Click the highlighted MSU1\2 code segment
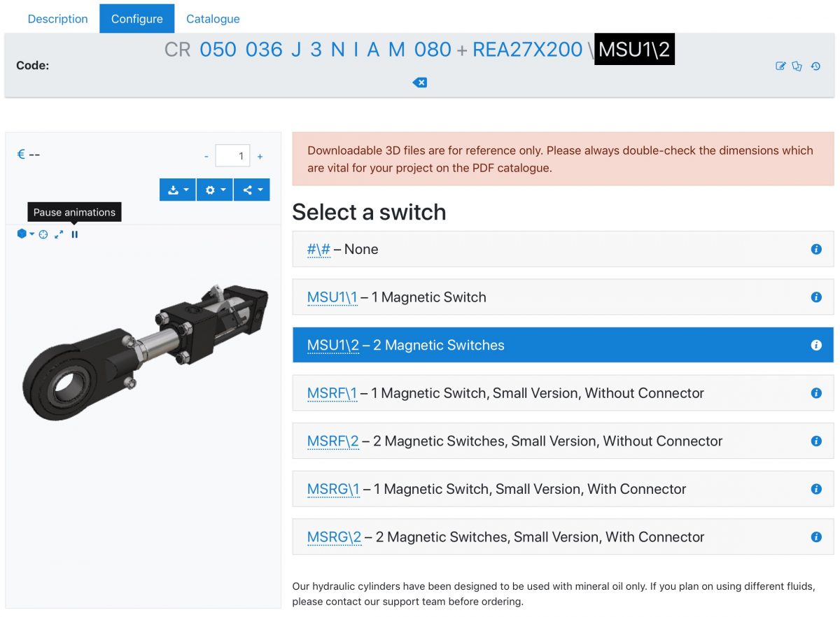This screenshot has width=840, height=617. [635, 50]
